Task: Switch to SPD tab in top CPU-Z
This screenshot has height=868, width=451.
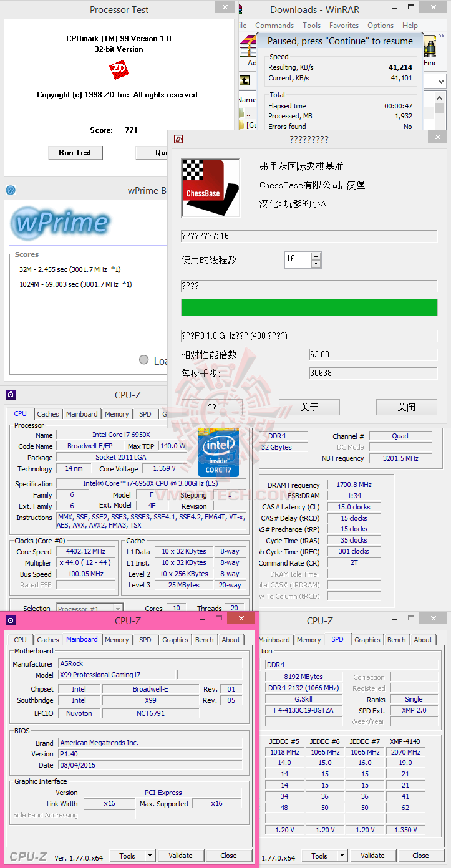Action: (145, 414)
